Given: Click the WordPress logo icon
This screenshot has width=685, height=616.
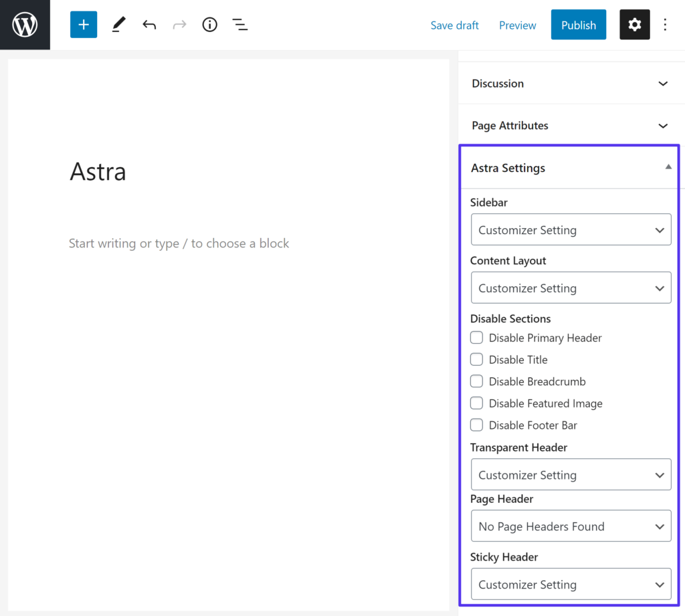Looking at the screenshot, I should click(25, 25).
